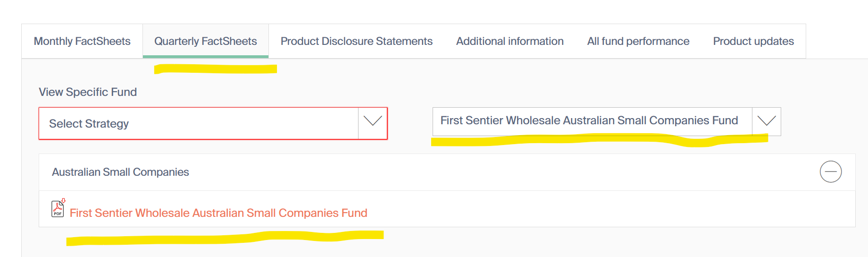868x257 pixels.
Task: Click the View Specific Fund label
Action: click(x=88, y=92)
